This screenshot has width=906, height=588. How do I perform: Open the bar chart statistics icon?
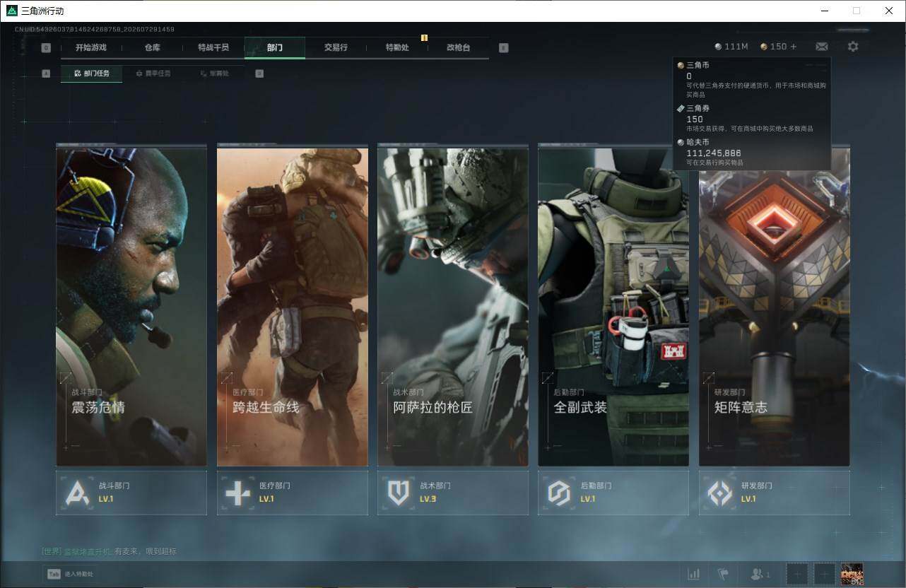694,574
